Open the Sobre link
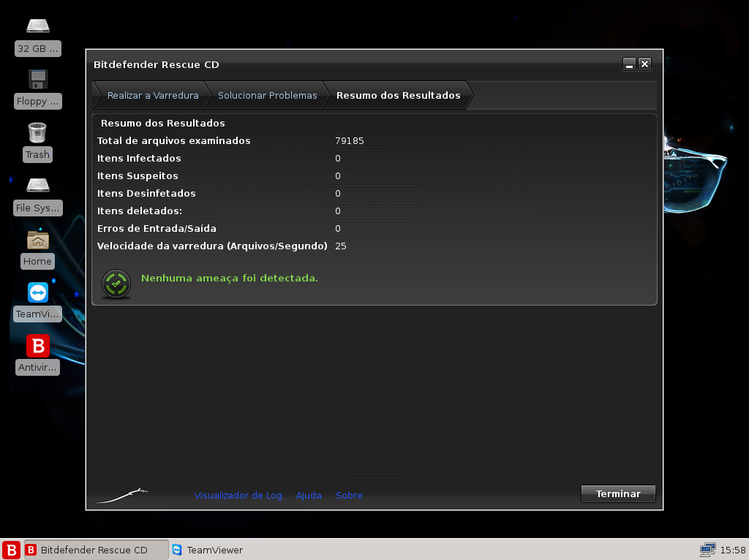The width and height of the screenshot is (749, 560). click(349, 496)
